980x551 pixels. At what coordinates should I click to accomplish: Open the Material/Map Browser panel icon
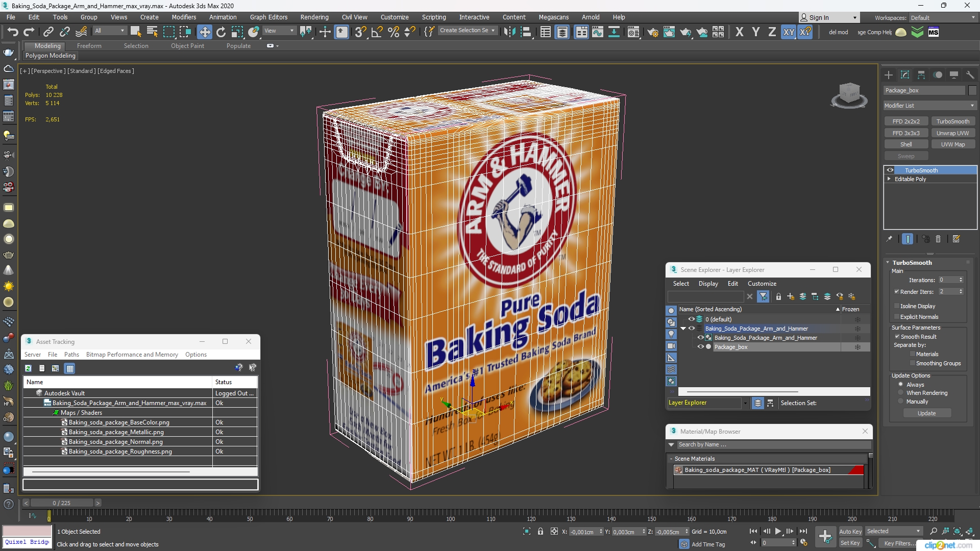[673, 431]
